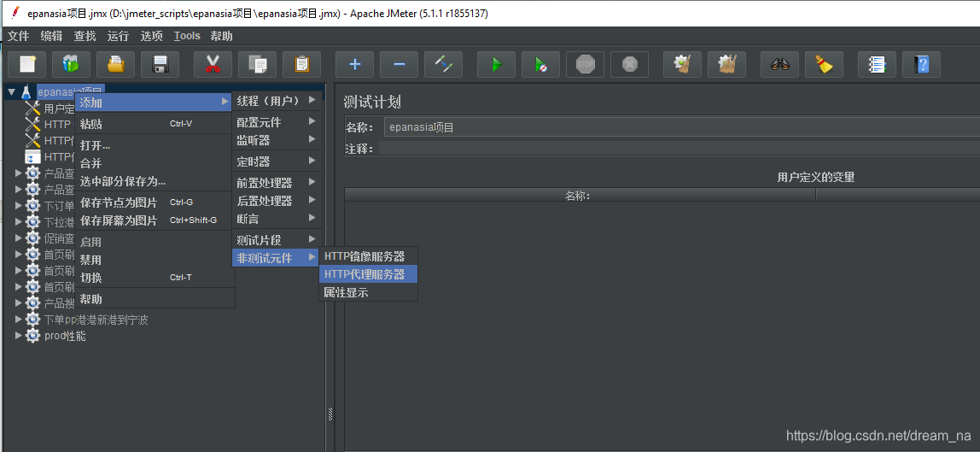This screenshot has width=980, height=452.
Task: Expand the prod性能 tree node
Action: (18, 336)
